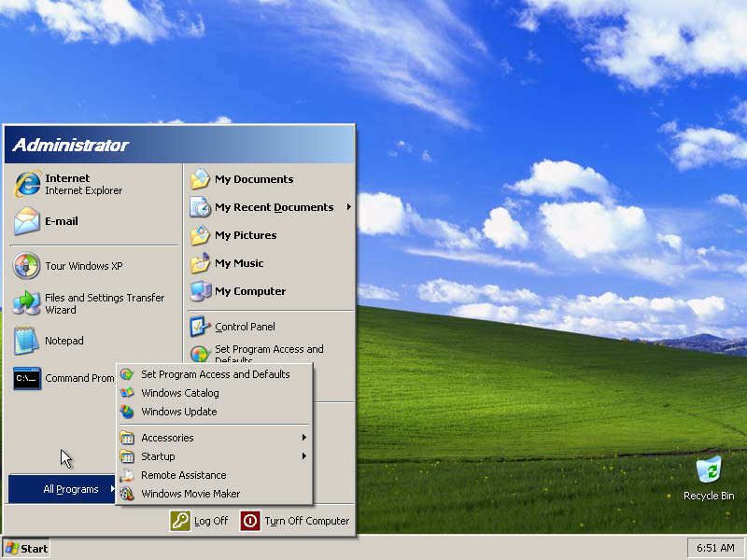Screen dimensions: 747x560
Task: Click the "My Recent Documents" text
Action: point(274,207)
